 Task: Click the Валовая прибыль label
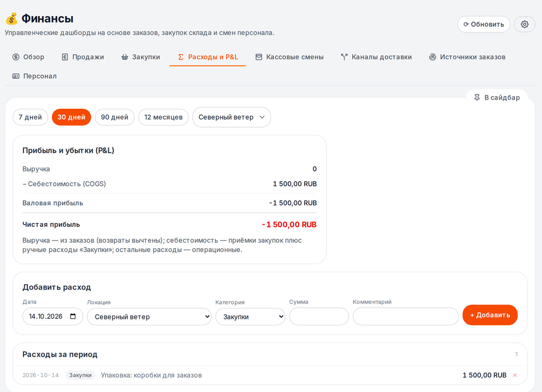pyautogui.click(x=53, y=203)
